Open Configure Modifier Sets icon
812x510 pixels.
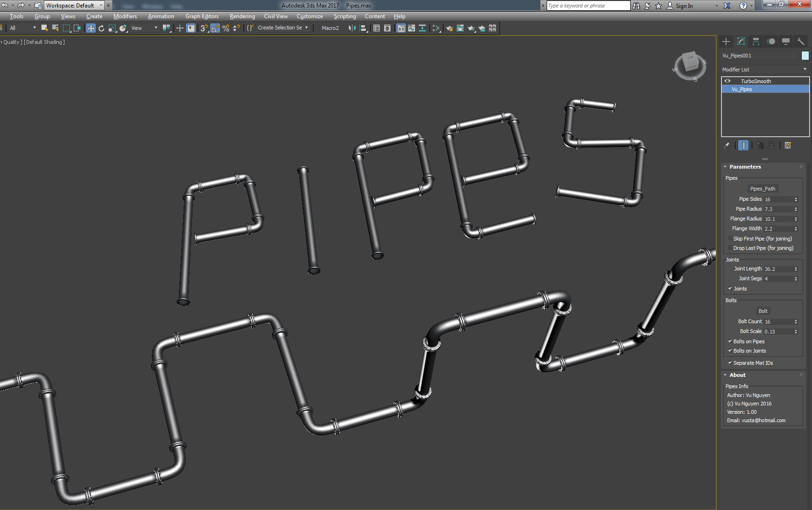788,145
